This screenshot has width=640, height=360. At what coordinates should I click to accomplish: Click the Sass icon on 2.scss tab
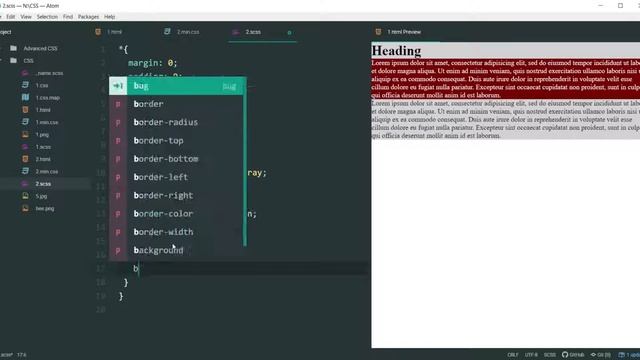(x=236, y=32)
